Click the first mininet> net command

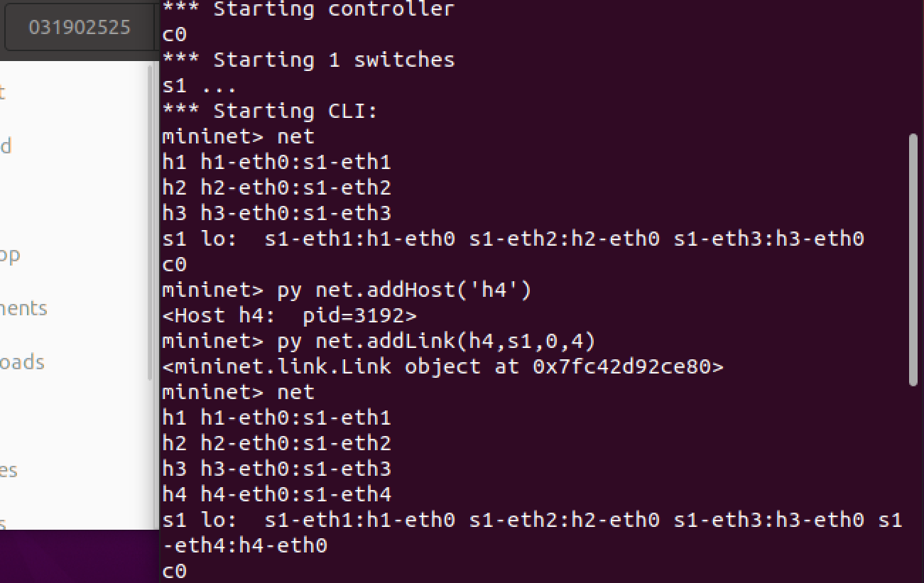tap(238, 136)
